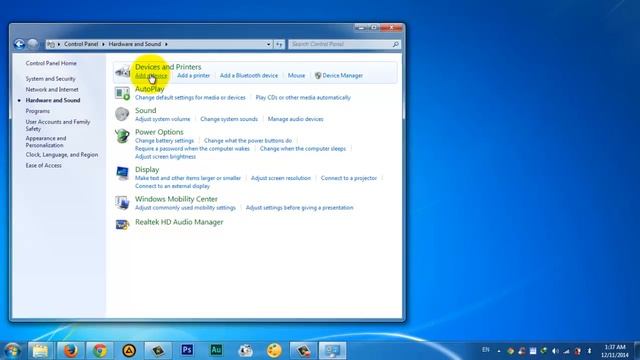Image resolution: width=640 pixels, height=360 pixels.
Task: Click Add a Bluetooth device
Action: click(249, 76)
